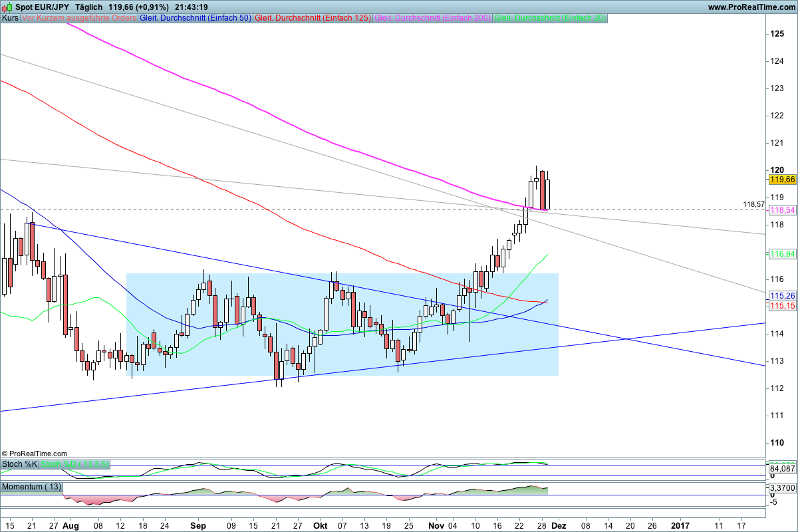
Task: Click the 'Täglich' timeframe text
Action: (90, 7)
